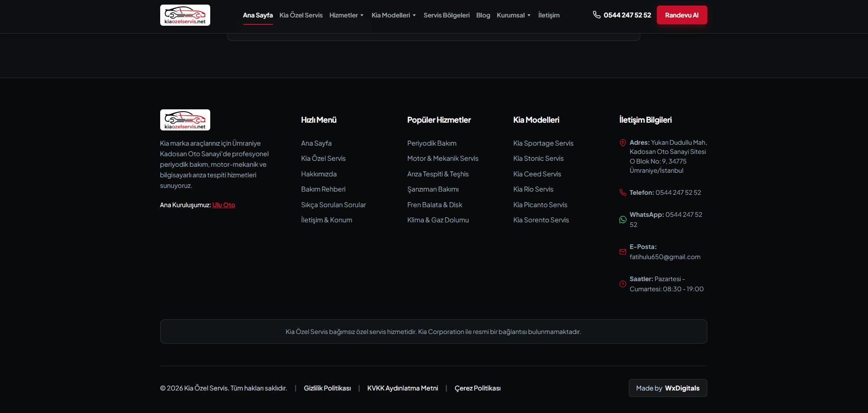Open Çerez Politikası link
This screenshot has width=868, height=413.
click(478, 388)
